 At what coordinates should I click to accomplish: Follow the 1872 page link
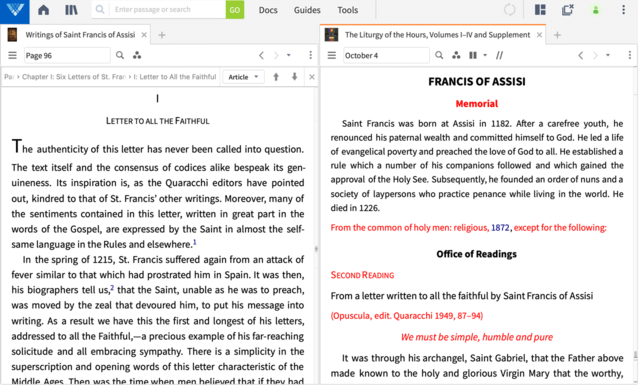(x=500, y=227)
